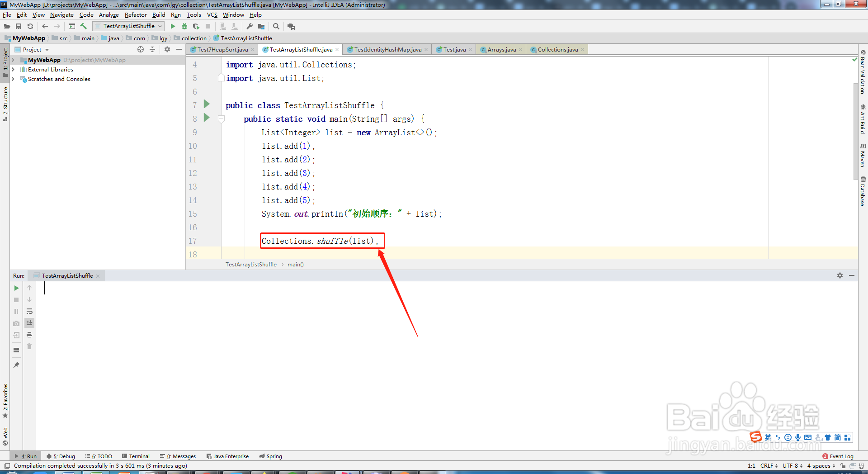This screenshot has height=474, width=868.
Task: Expand the External Libraries node
Action: click(13, 69)
